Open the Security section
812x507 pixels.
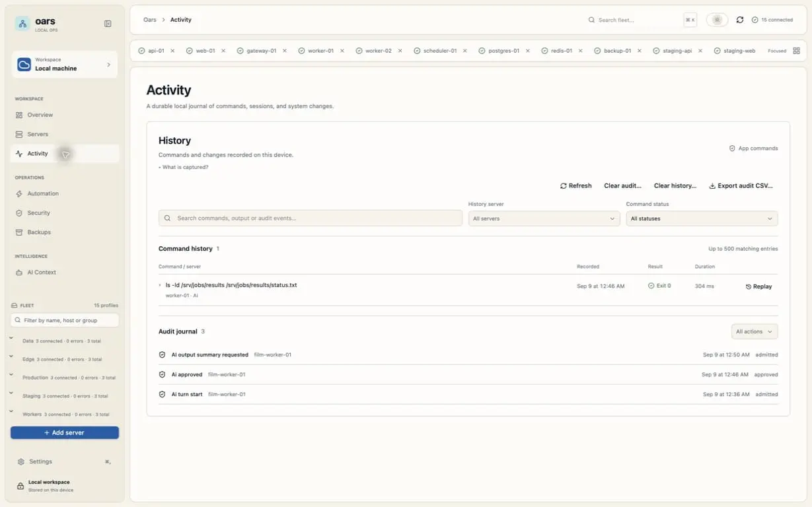[64, 213]
